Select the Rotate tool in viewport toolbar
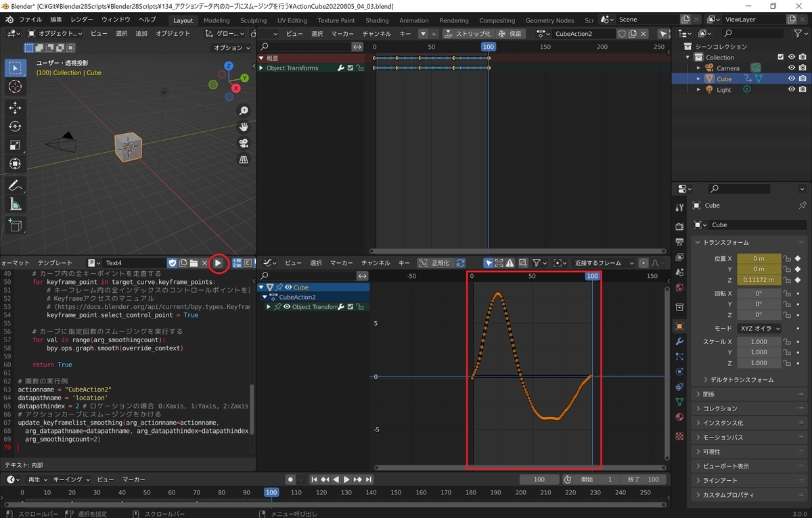Screen dimensions: 812x518 (15, 126)
